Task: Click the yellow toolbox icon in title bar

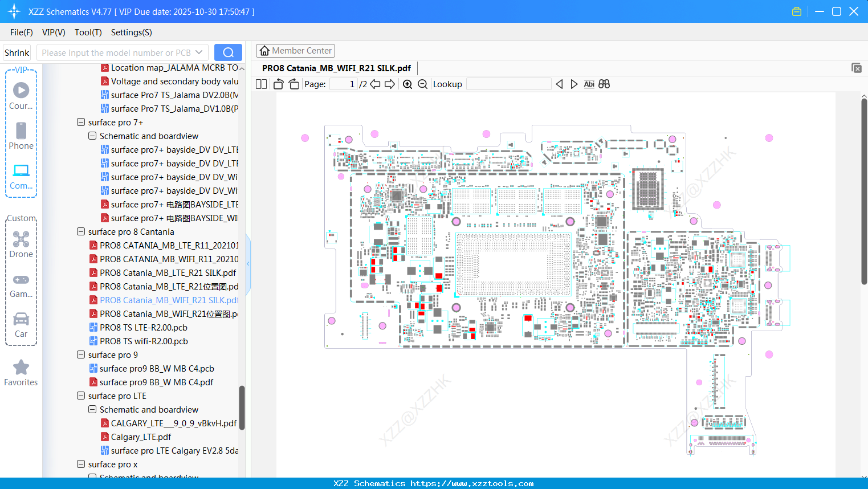Action: pyautogui.click(x=797, y=11)
